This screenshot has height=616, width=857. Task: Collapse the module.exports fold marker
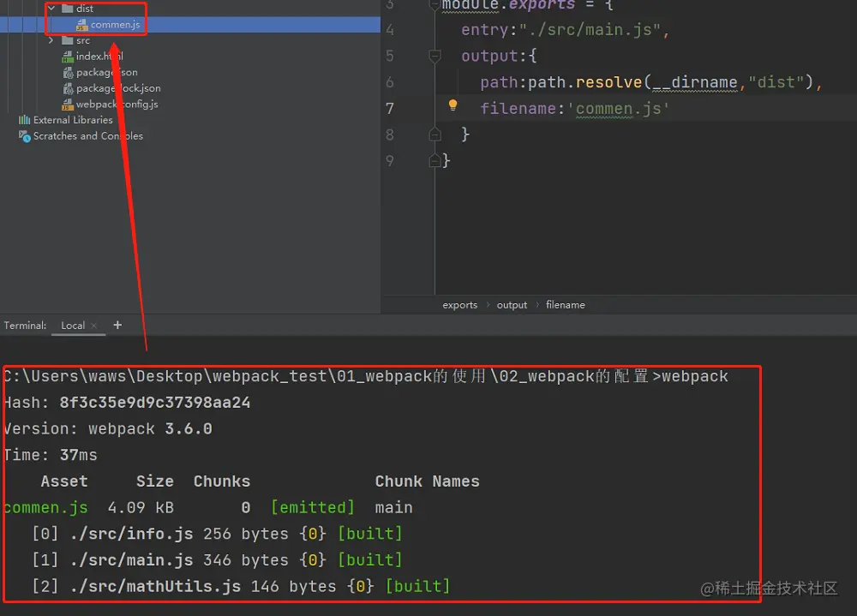pos(435,5)
